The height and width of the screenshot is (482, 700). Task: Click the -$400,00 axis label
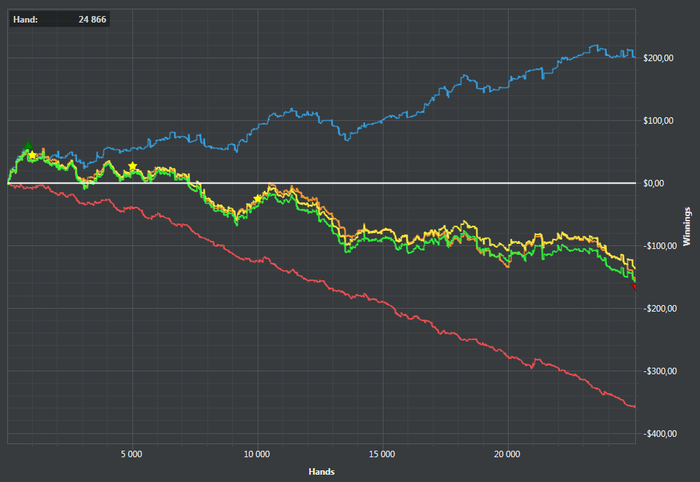tap(660, 434)
